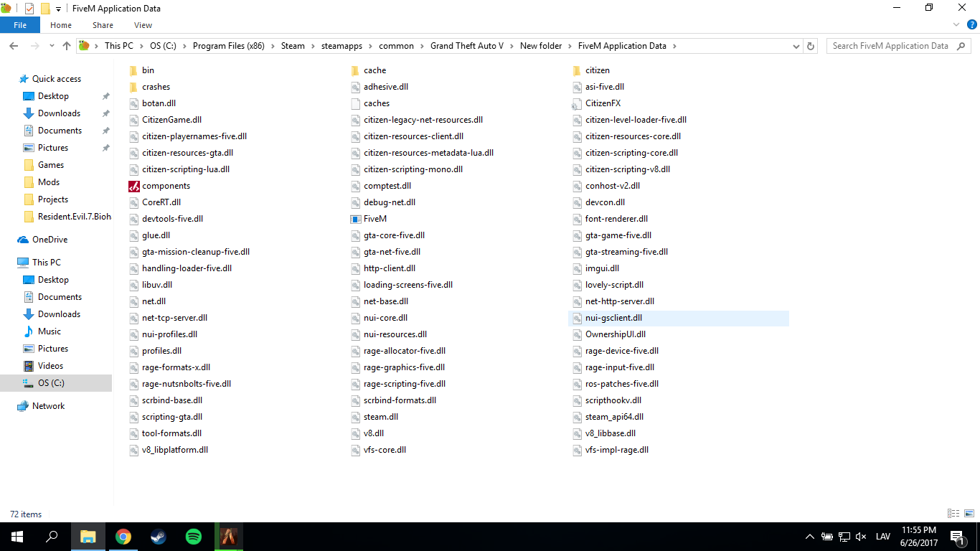Open the FiveM application file
This screenshot has height=551, width=980.
point(369,219)
